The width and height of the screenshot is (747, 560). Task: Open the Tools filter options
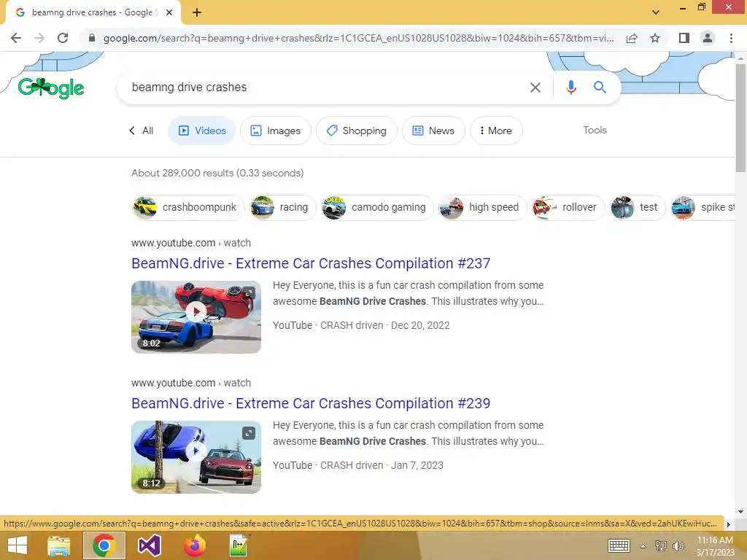pos(595,130)
